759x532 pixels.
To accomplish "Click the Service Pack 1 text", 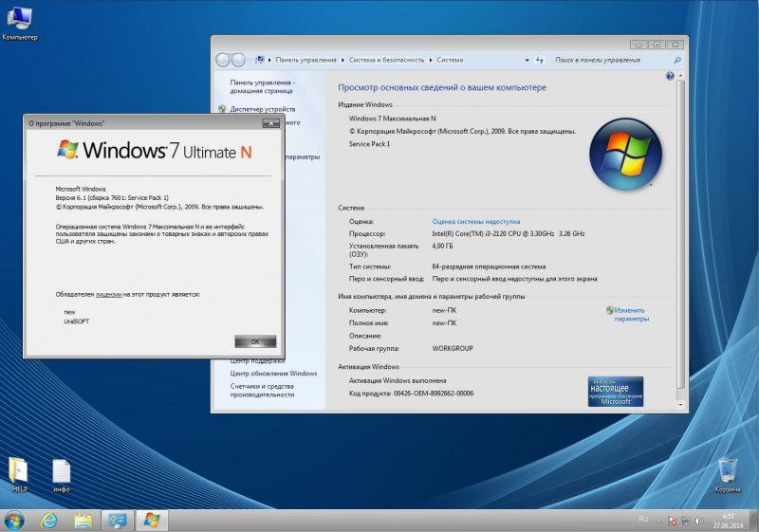I will pos(369,144).
